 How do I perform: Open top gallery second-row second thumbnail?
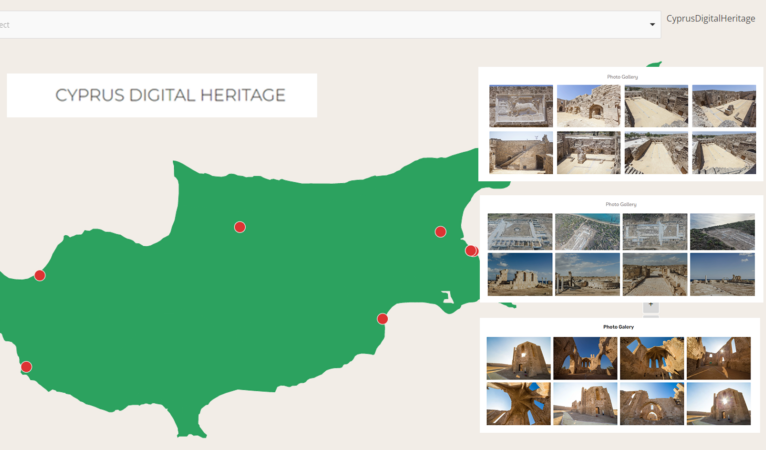pos(589,152)
